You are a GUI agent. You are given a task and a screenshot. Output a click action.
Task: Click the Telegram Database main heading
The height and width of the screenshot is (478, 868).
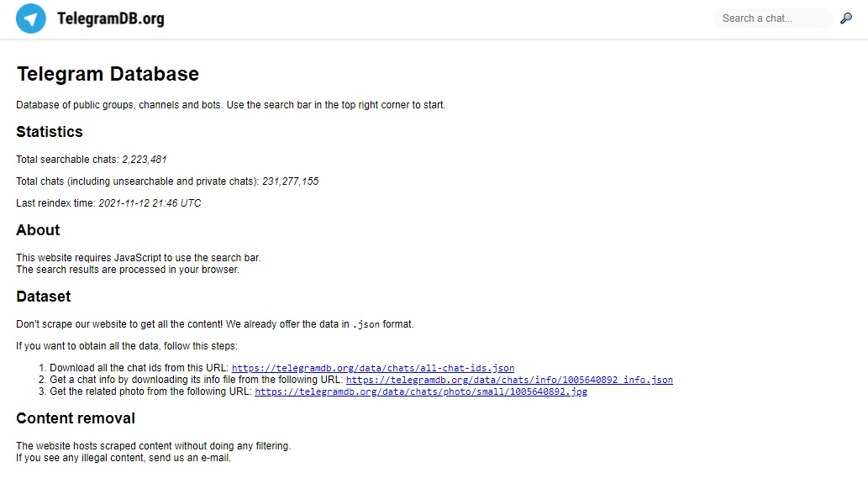point(108,74)
